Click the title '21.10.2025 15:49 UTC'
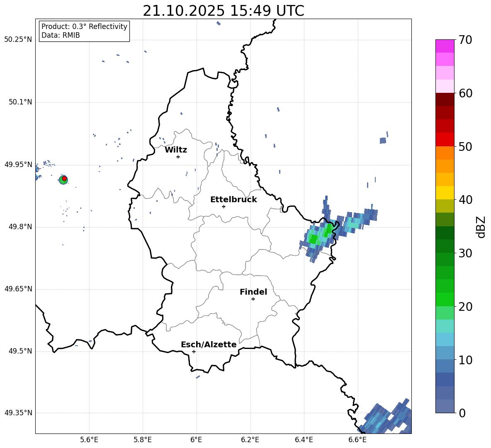 pyautogui.click(x=223, y=11)
